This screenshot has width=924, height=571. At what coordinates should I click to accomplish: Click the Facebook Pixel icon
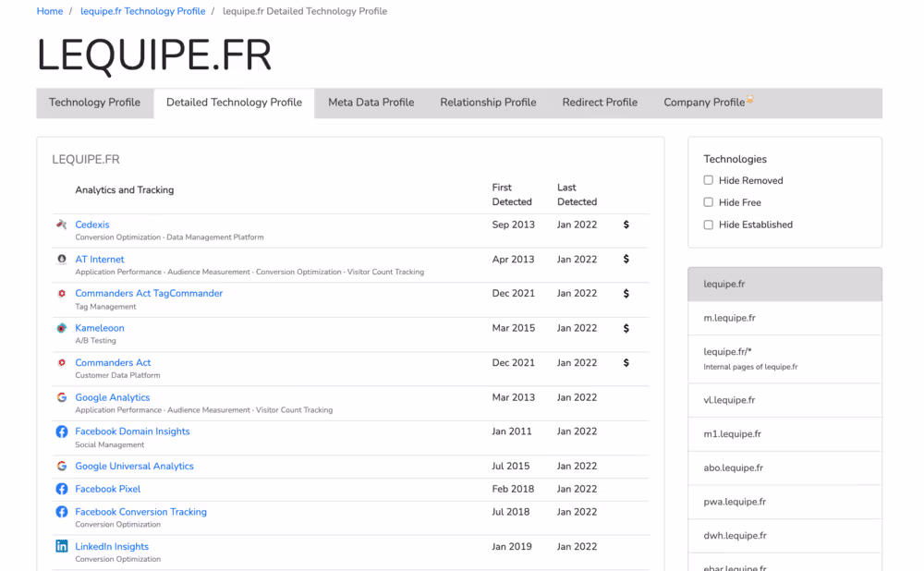tap(61, 489)
